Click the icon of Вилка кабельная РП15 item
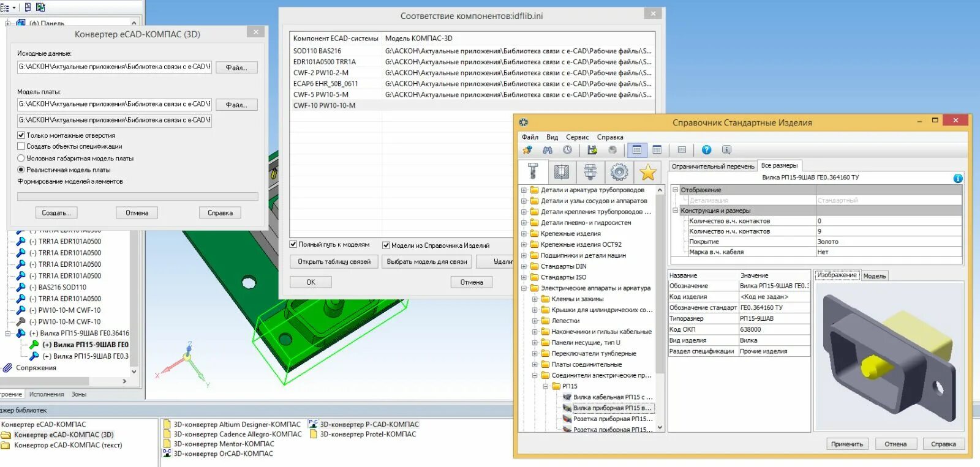The image size is (980, 467). [567, 397]
